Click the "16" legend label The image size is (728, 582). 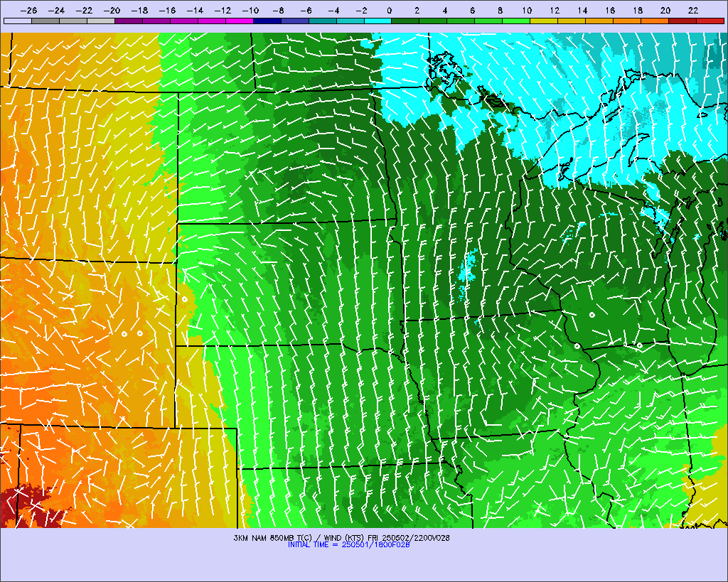[610, 11]
